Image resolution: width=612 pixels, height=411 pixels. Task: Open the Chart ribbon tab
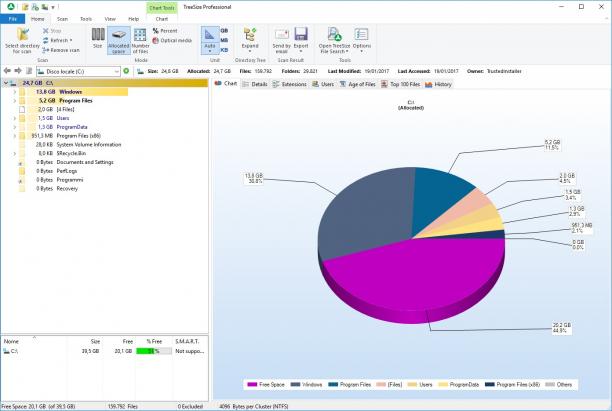click(x=162, y=19)
